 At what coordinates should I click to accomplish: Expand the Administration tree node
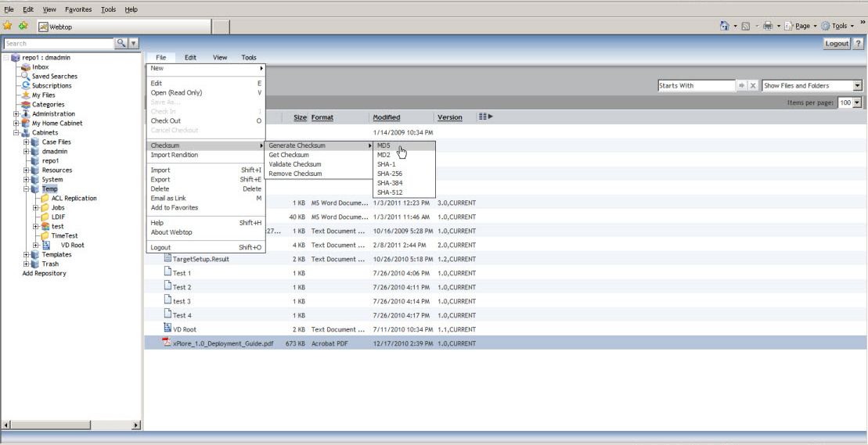click(16, 114)
